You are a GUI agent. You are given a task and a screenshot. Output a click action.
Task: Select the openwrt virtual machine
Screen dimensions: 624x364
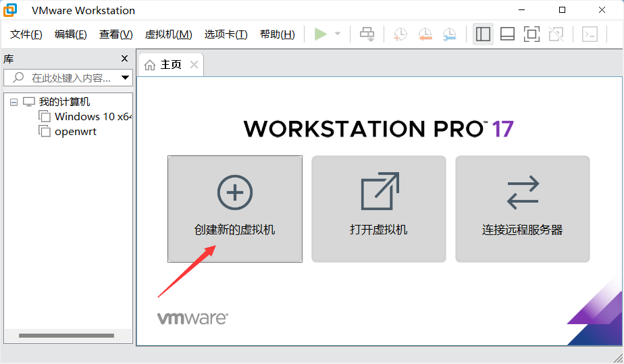(75, 132)
